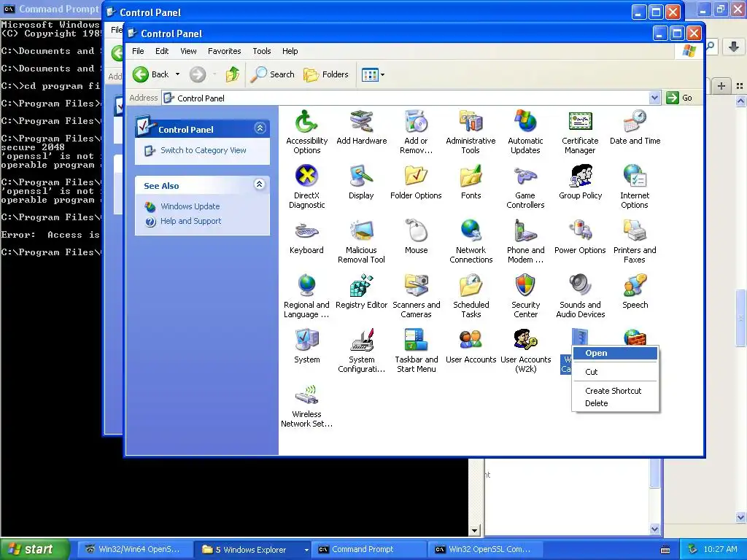The height and width of the screenshot is (560, 747).
Task: Open Accessibility Options applet
Action: [306, 122]
